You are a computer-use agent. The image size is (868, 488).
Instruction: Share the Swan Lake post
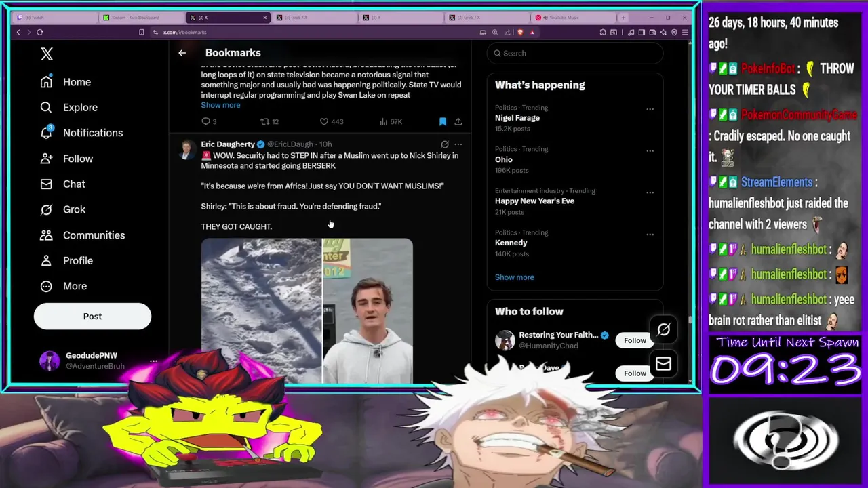coord(458,121)
